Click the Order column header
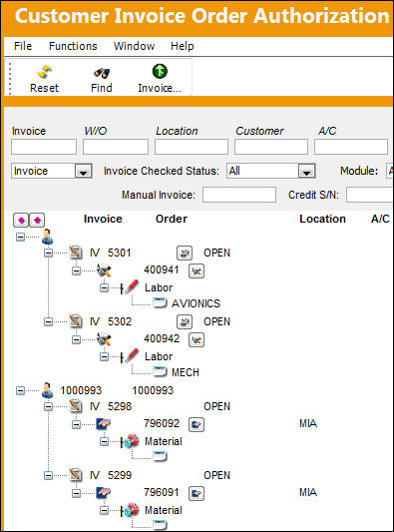 click(172, 219)
